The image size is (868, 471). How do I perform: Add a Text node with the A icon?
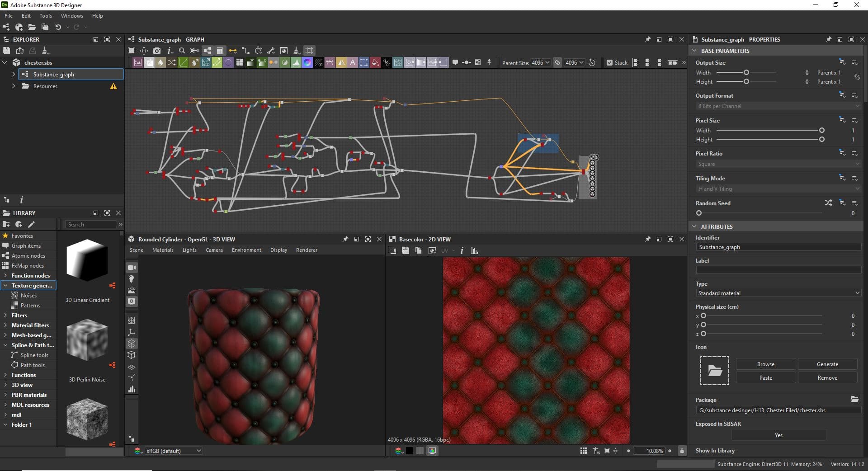tap(353, 62)
